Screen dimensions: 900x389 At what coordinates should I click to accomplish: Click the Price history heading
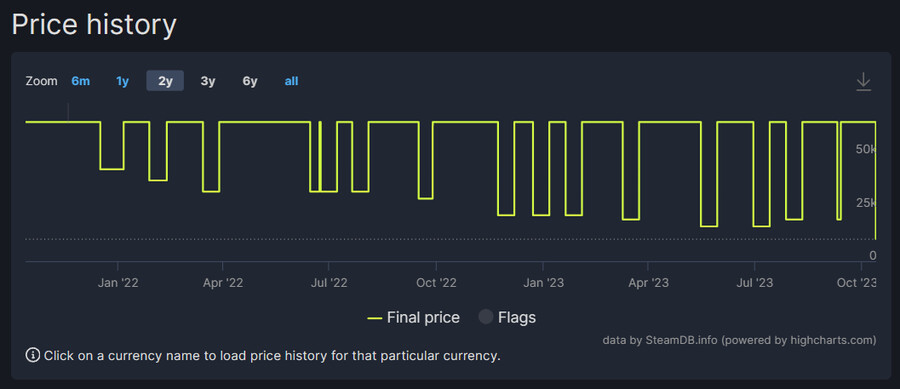(94, 25)
